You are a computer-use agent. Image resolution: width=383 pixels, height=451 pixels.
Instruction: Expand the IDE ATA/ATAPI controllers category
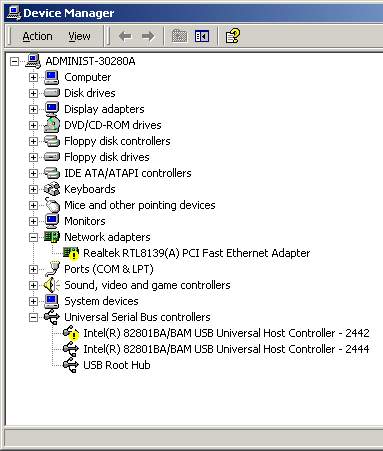pyautogui.click(x=33, y=173)
